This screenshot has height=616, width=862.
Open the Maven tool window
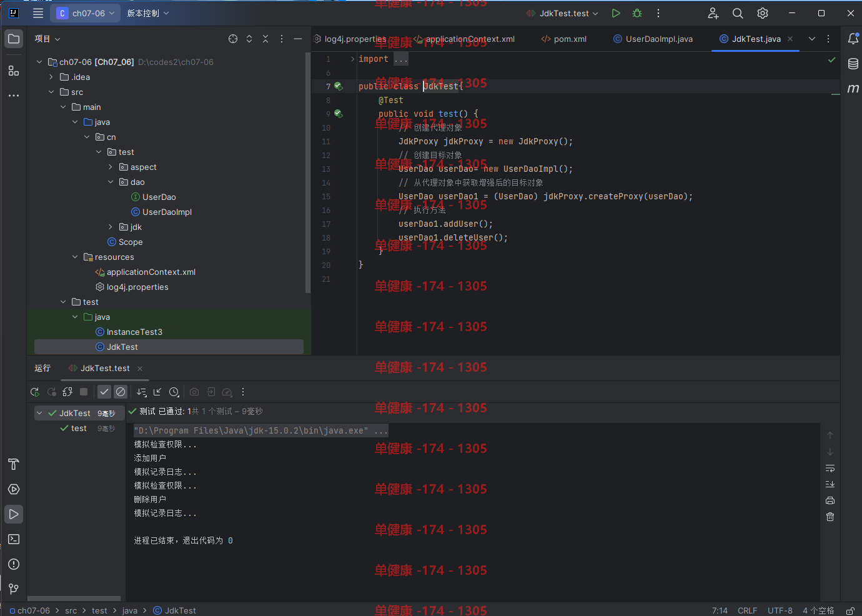pyautogui.click(x=853, y=89)
